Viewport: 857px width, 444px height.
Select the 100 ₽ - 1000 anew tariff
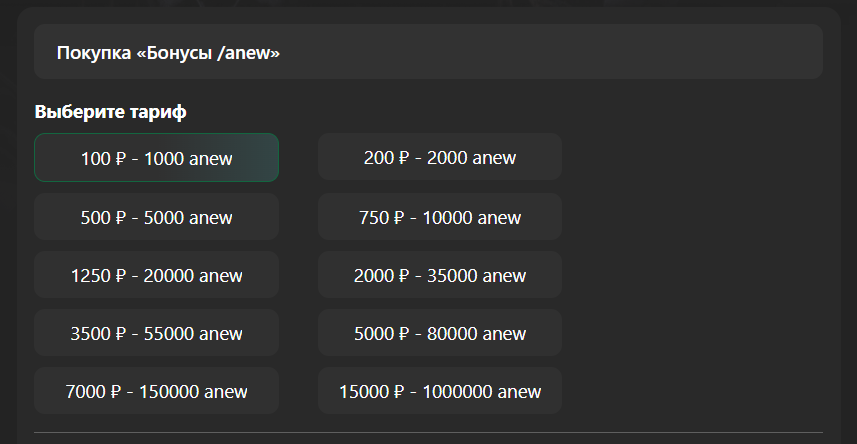click(x=156, y=157)
